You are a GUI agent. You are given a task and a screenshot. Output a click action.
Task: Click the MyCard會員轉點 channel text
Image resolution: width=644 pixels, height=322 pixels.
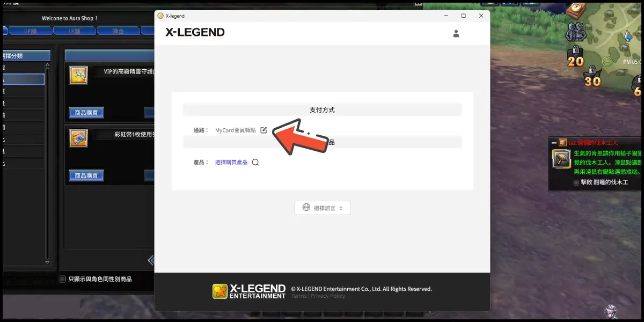pos(236,130)
